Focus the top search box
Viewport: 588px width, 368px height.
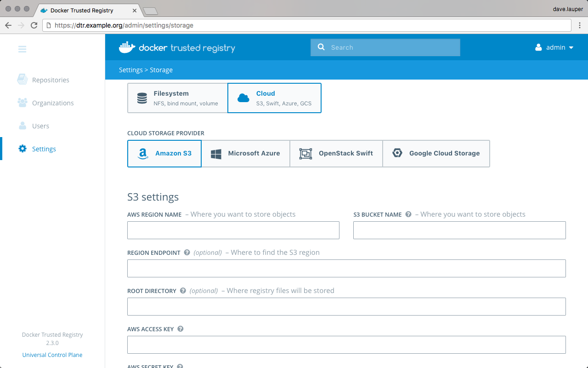click(x=385, y=47)
